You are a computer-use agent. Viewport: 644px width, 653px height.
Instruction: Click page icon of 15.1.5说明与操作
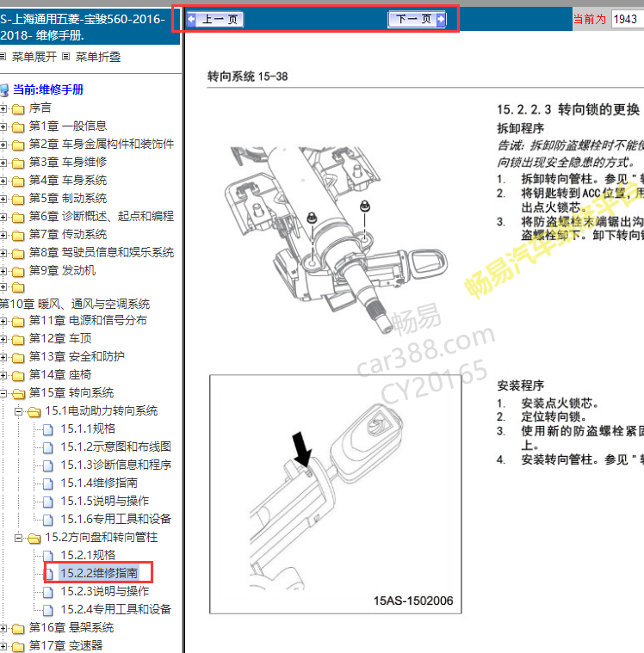48,502
